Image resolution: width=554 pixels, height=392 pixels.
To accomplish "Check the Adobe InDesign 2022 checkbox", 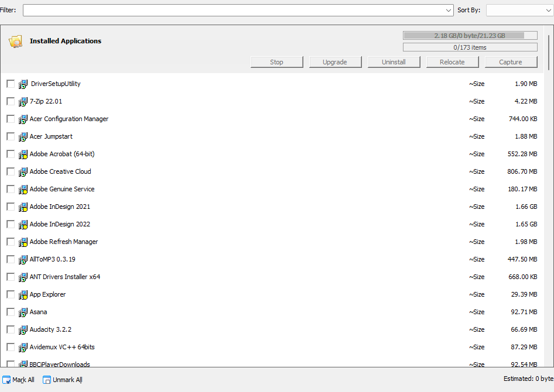I will 10,223.
